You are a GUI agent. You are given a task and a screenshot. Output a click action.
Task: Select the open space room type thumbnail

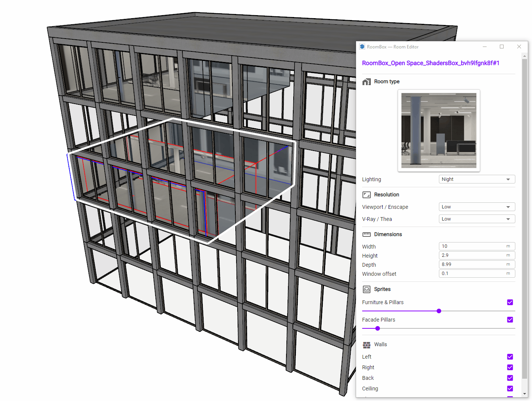439,131
